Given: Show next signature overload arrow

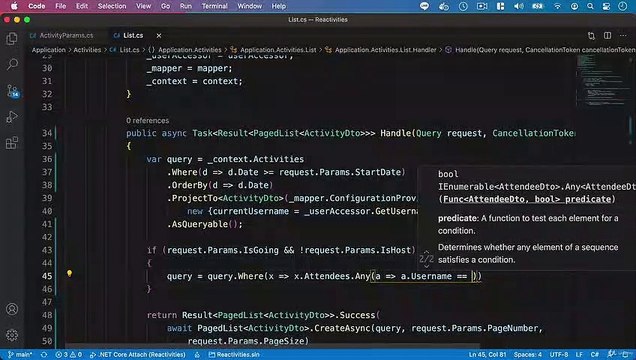Looking at the screenshot, I should [x=426, y=266].
